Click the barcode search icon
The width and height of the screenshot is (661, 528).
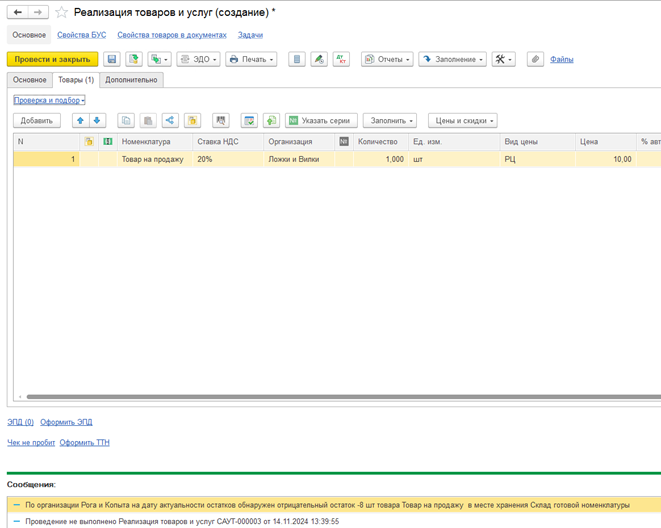pyautogui.click(x=221, y=121)
